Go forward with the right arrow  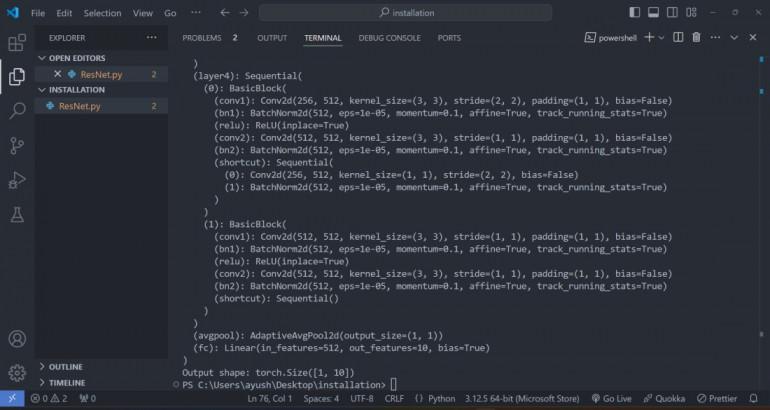coord(244,13)
